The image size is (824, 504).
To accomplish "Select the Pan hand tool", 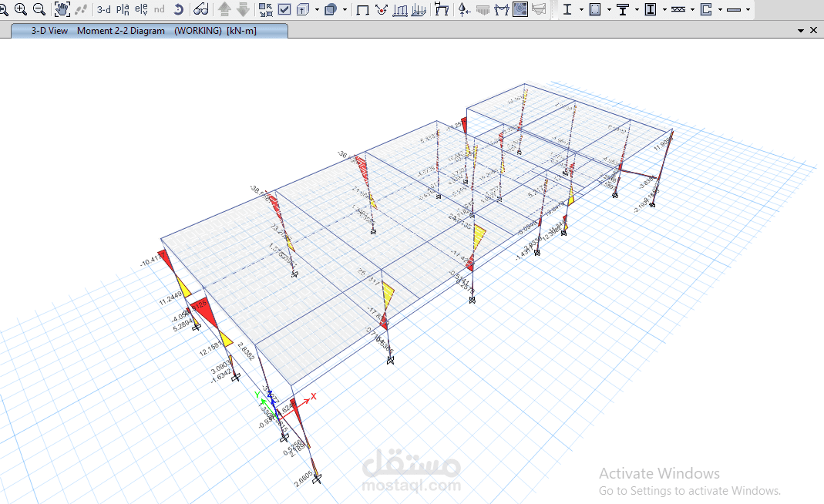I will (62, 9).
